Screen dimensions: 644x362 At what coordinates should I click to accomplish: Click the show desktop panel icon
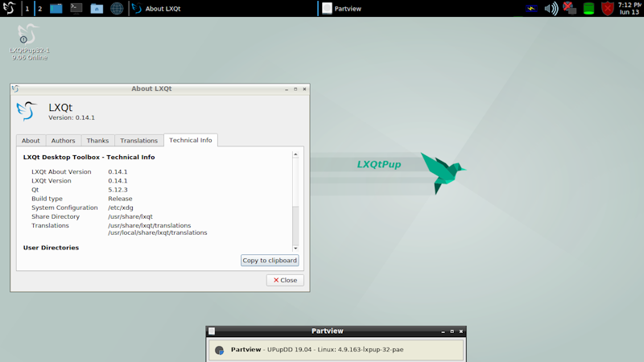[56, 8]
